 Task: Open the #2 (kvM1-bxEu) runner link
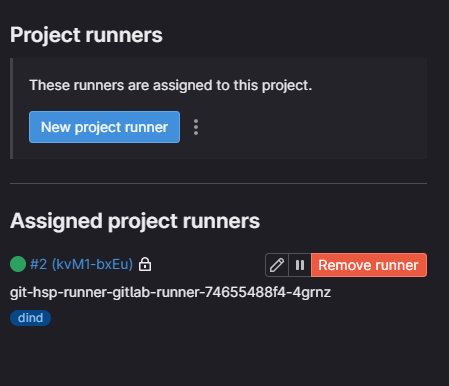(x=81, y=264)
